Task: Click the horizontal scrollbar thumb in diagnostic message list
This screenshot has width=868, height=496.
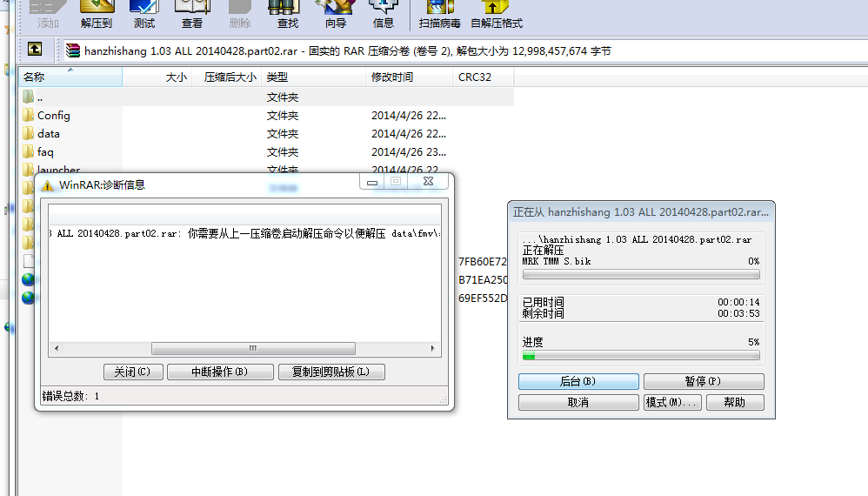Action: 253,348
